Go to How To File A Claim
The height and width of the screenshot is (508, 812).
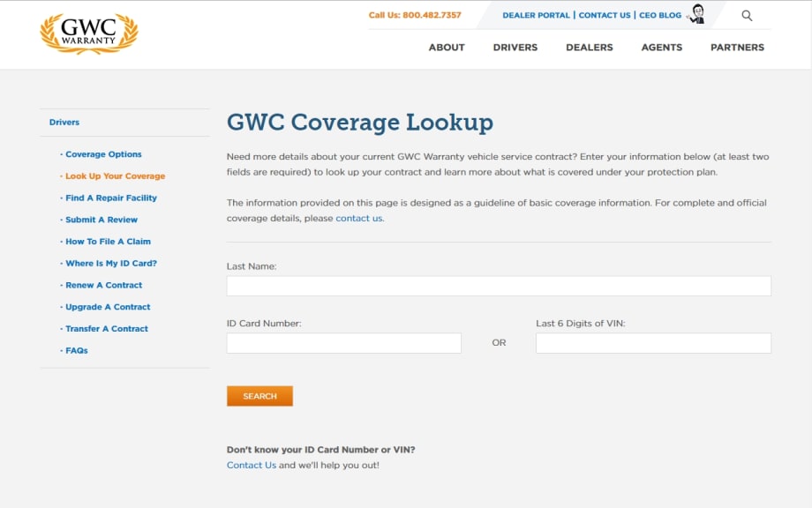click(107, 241)
